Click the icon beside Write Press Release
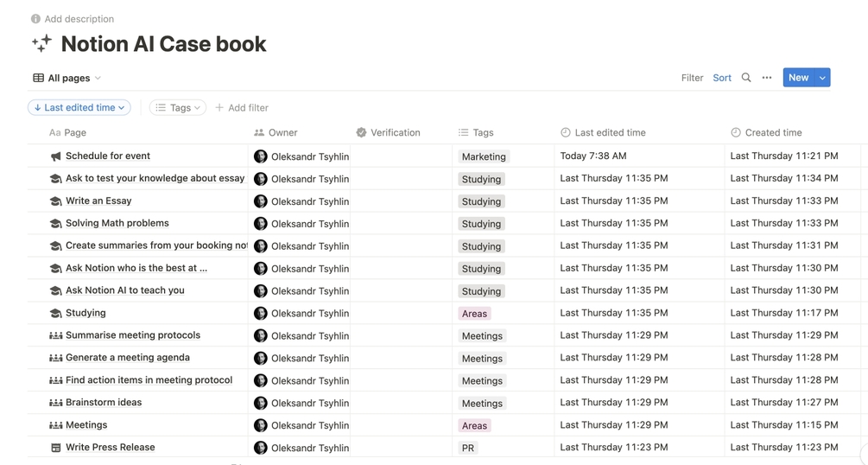Image resolution: width=868 pixels, height=465 pixels. [x=55, y=448]
